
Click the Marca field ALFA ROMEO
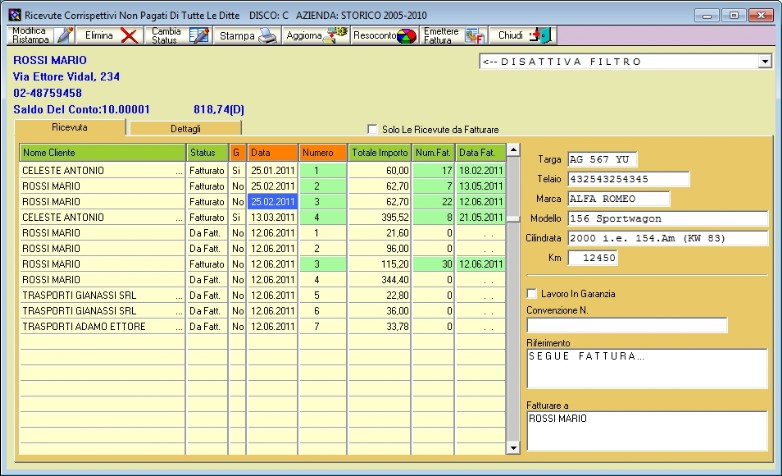click(x=619, y=199)
